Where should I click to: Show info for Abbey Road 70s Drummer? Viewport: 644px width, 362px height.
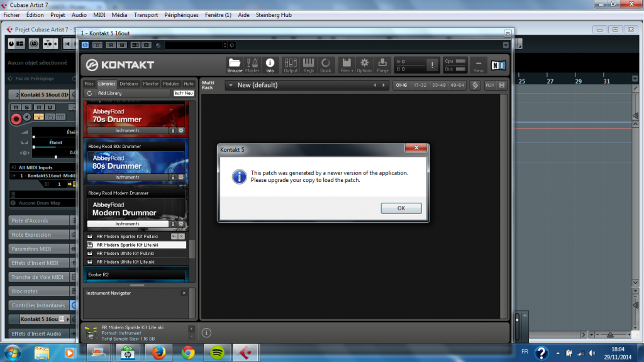pyautogui.click(x=173, y=130)
